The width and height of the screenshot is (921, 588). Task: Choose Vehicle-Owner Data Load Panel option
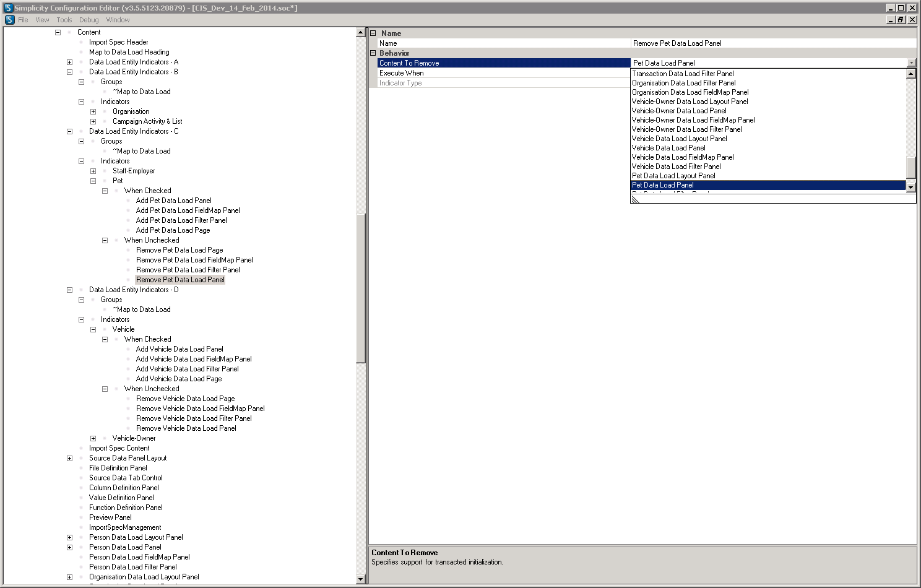click(768, 111)
